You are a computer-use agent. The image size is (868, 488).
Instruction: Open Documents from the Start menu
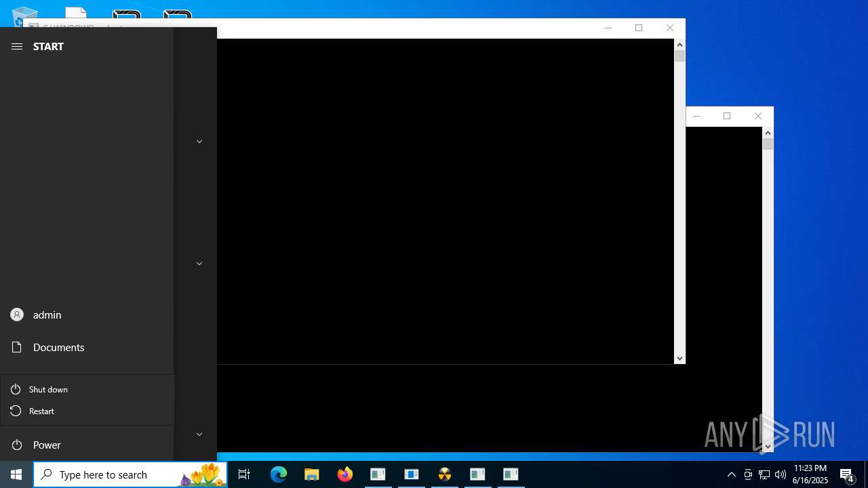pos(87,347)
